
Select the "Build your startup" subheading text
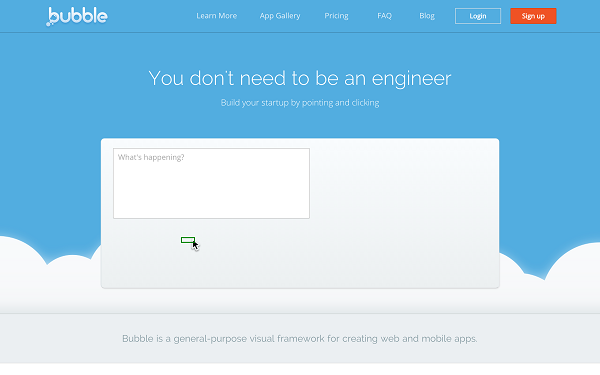pos(300,103)
